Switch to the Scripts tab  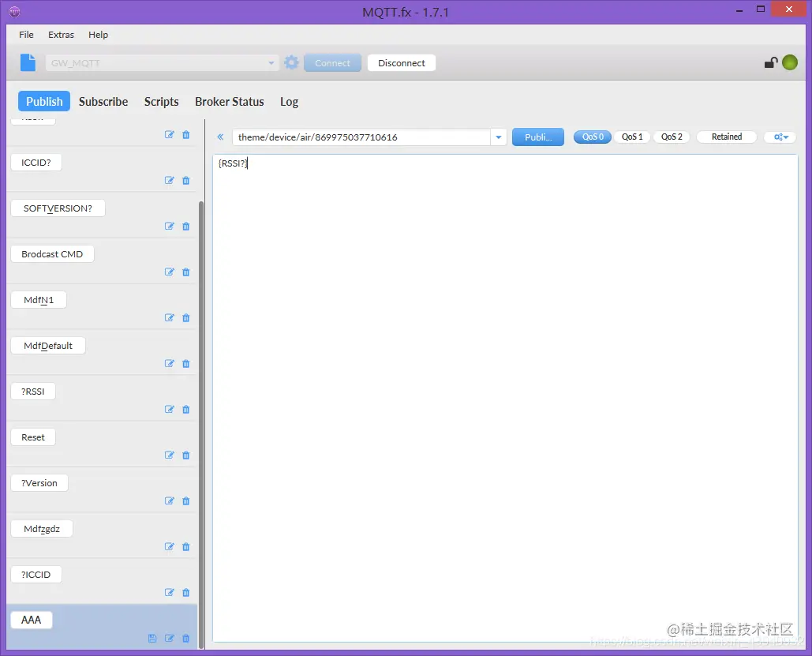click(x=161, y=102)
